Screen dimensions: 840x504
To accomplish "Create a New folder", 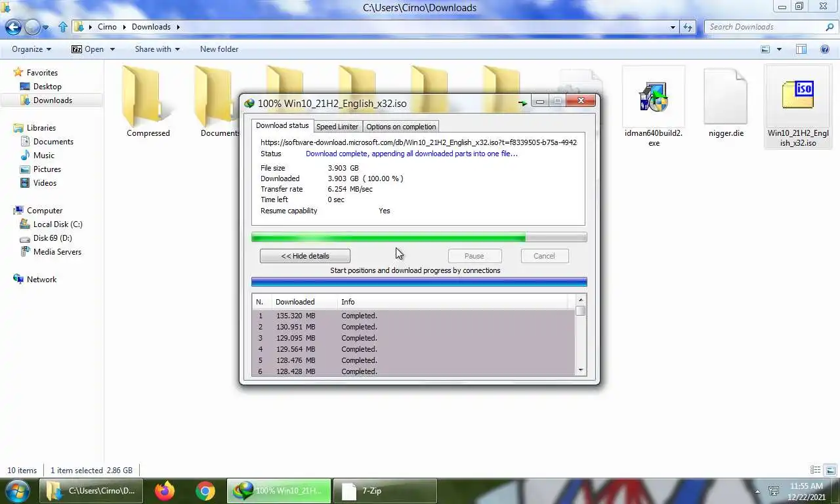I will tap(219, 49).
